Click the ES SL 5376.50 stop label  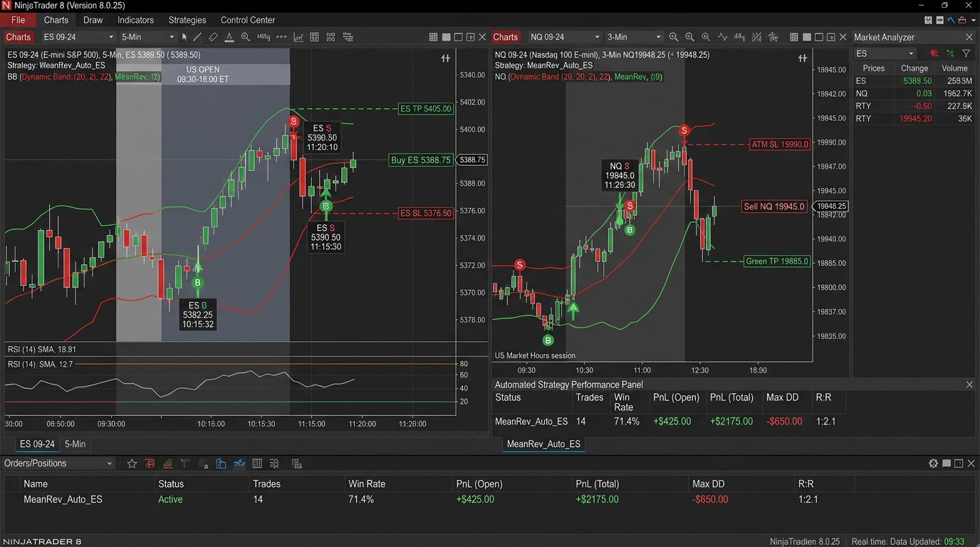coord(426,213)
